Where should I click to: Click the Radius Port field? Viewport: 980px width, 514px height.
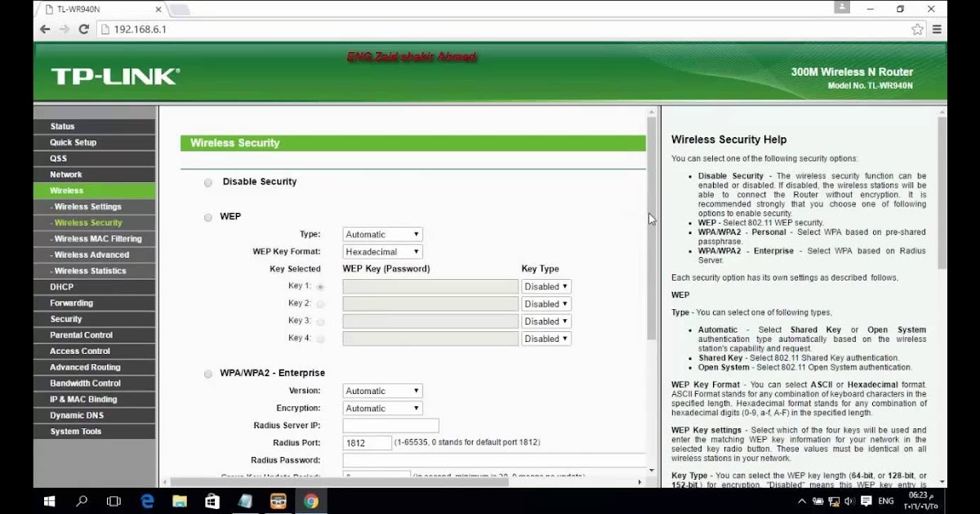pyautogui.click(x=367, y=443)
